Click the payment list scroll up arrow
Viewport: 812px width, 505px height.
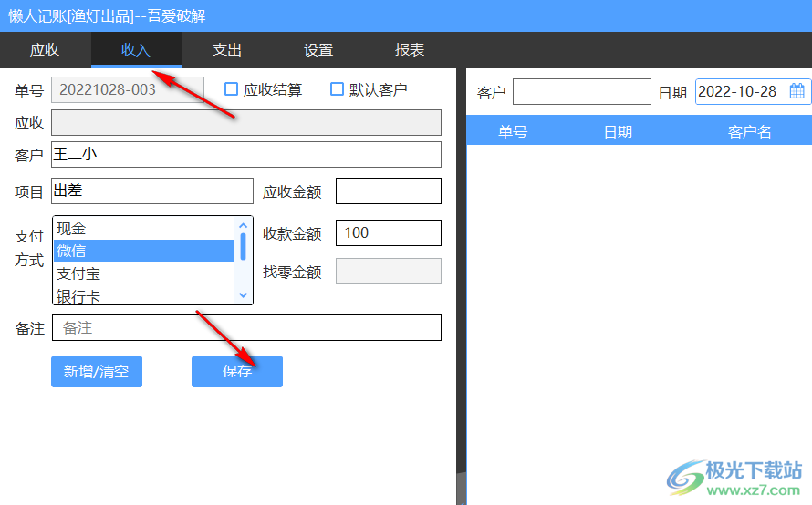243,225
